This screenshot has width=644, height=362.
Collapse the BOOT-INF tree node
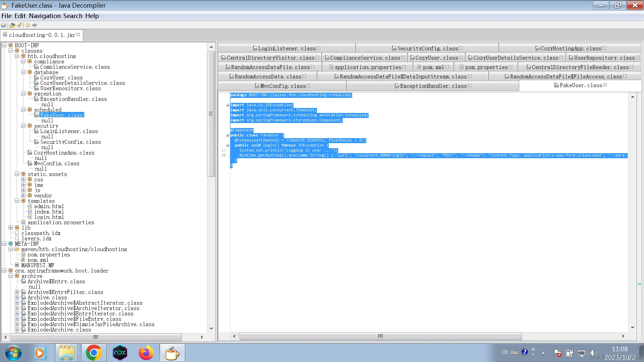4,45
